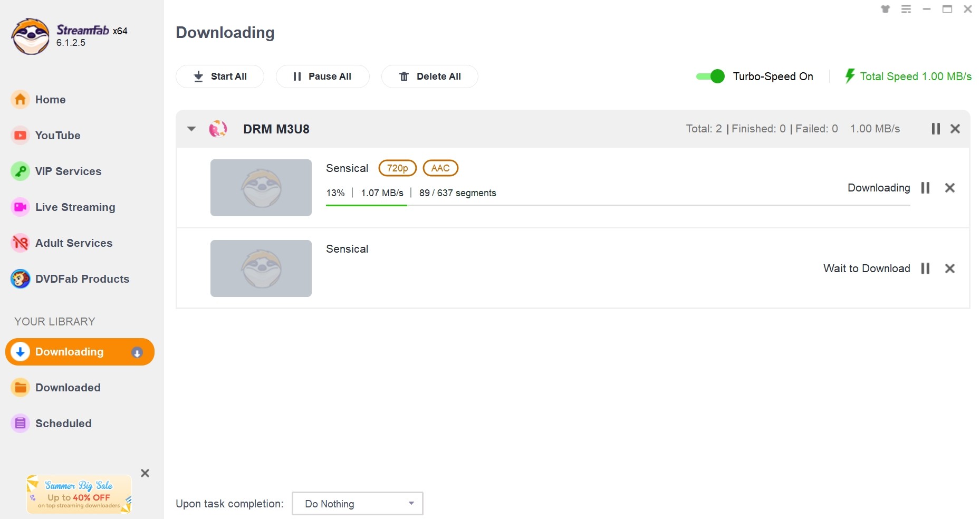The height and width of the screenshot is (519, 980).
Task: Click the Total Speed 1.00 MB/s label
Action: click(x=916, y=76)
